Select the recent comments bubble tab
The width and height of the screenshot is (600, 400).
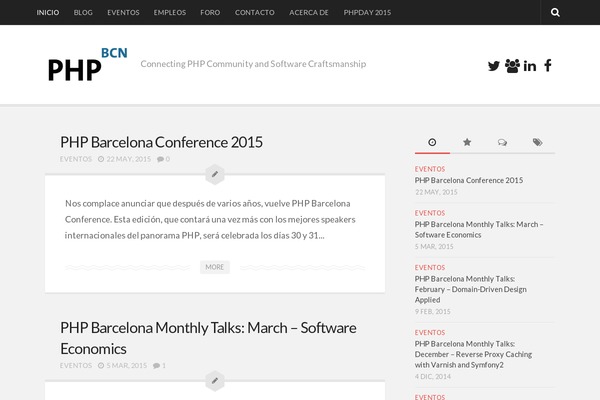(502, 142)
